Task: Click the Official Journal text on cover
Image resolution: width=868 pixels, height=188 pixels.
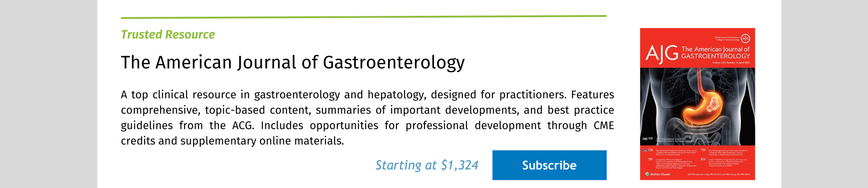Action: (x=726, y=39)
